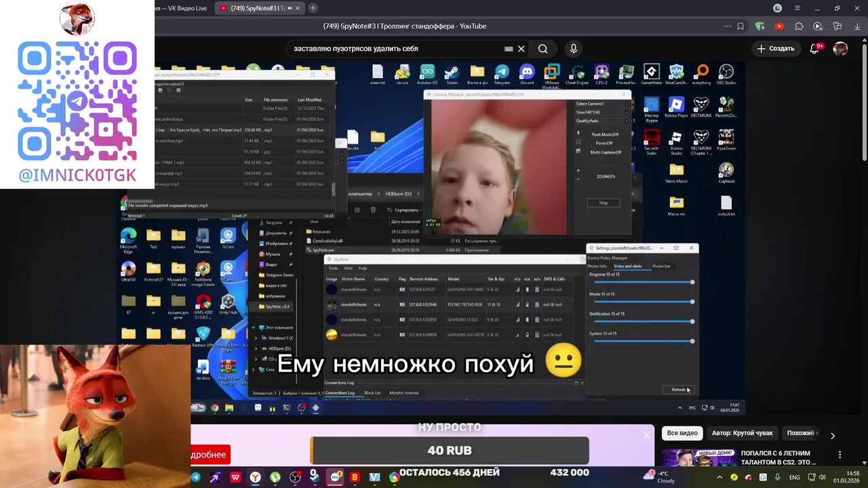Viewport: 868px width, 488px height.
Task: Open the browser extensions puzzle icon
Action: point(799,26)
